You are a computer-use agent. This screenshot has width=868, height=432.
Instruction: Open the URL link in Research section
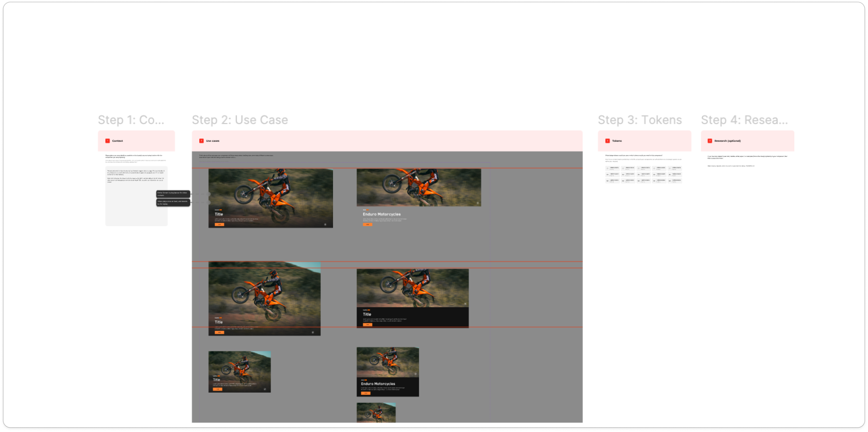pos(731,166)
